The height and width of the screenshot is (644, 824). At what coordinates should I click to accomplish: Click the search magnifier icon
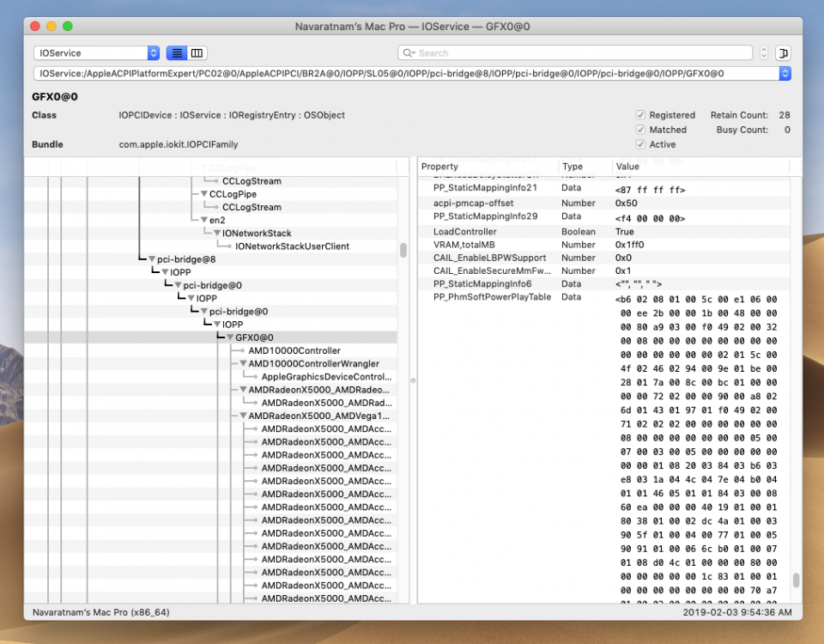pyautogui.click(x=409, y=53)
